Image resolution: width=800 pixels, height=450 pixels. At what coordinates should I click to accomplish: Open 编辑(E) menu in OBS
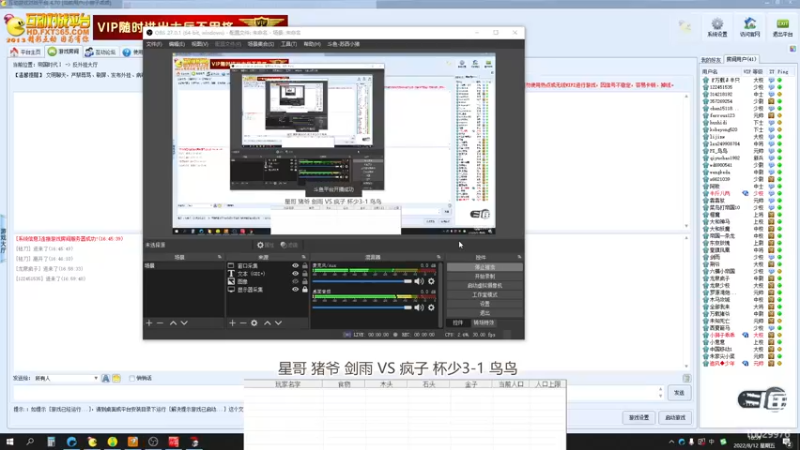coord(177,44)
